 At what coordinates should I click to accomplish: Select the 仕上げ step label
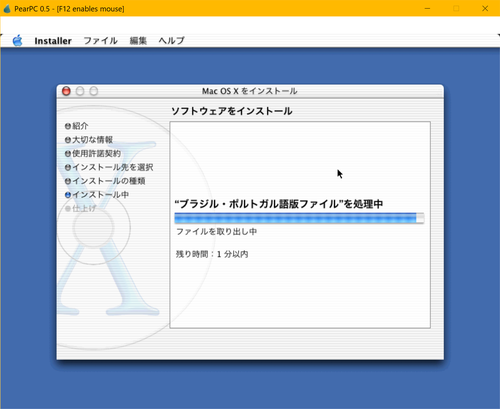click(x=84, y=209)
